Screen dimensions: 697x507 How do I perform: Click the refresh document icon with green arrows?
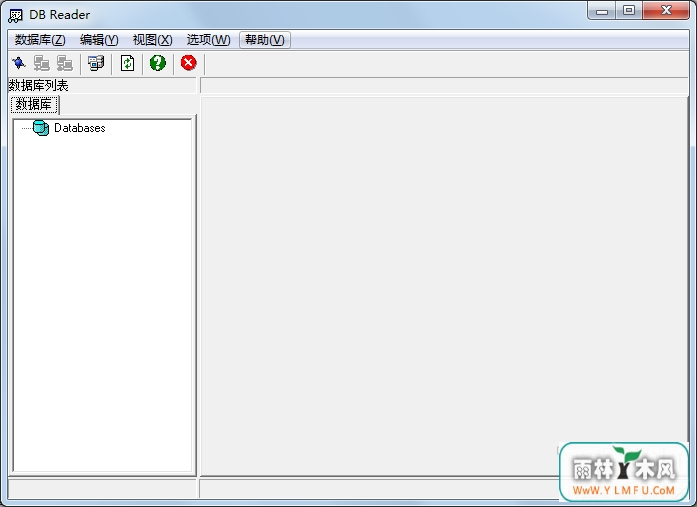click(128, 63)
